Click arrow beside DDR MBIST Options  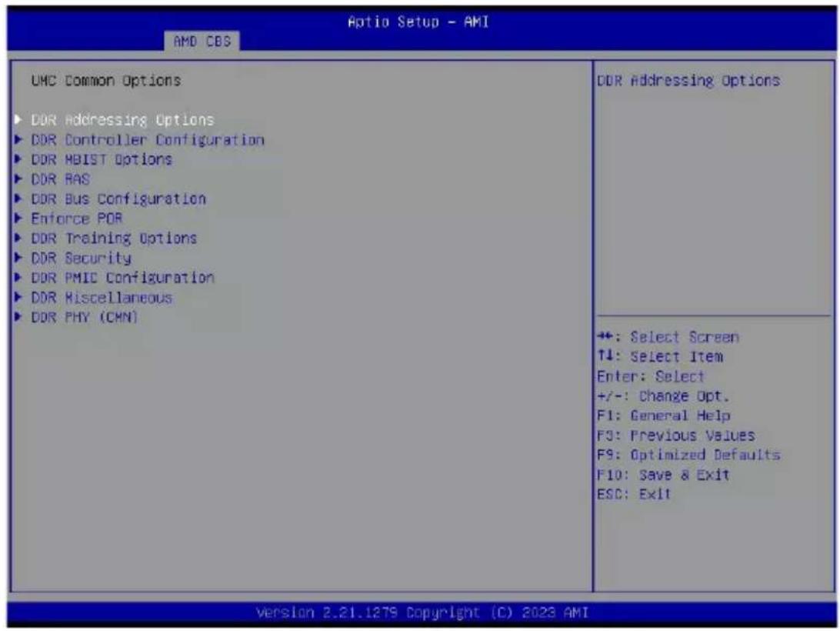point(18,159)
